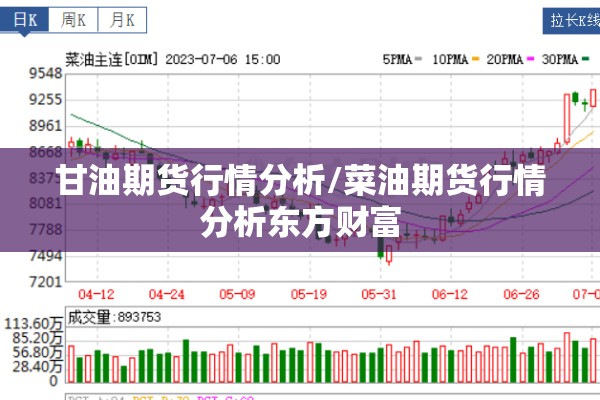Click the 7201 price axis label
Viewport: 600px width, 400px height.
pyautogui.click(x=46, y=282)
